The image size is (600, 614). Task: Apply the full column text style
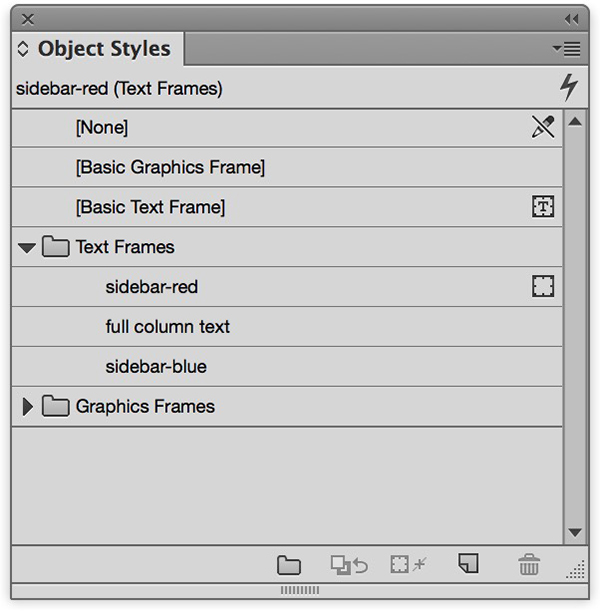(x=287, y=327)
